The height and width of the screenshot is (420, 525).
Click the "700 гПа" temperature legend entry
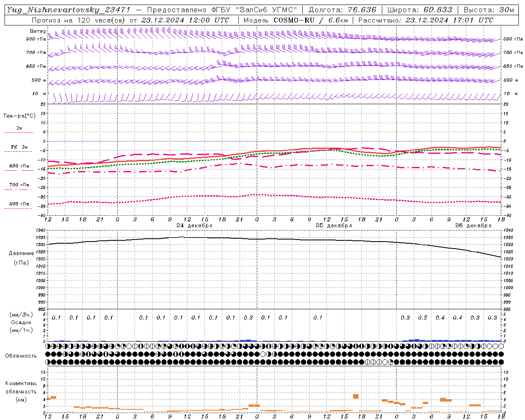coord(19,185)
